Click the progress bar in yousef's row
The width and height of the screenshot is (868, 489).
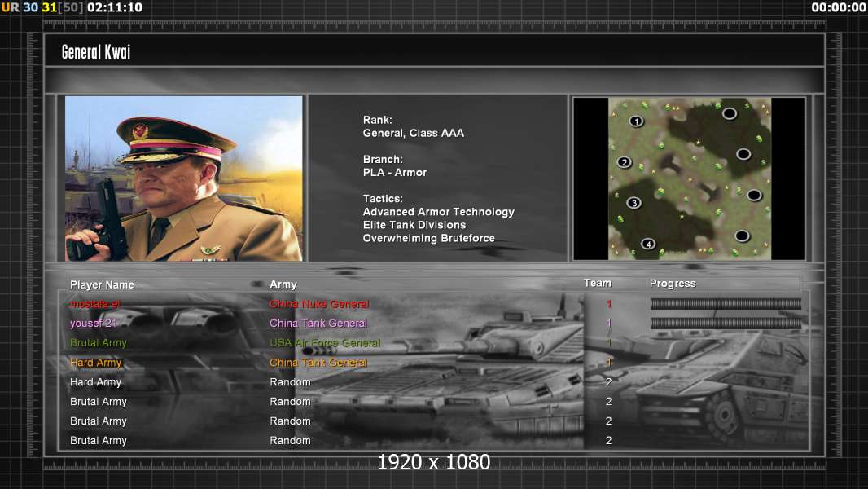click(726, 324)
